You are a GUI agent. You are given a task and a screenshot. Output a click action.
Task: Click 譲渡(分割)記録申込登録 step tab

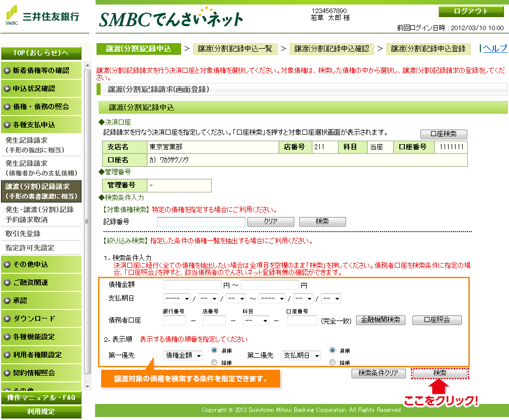(428, 49)
